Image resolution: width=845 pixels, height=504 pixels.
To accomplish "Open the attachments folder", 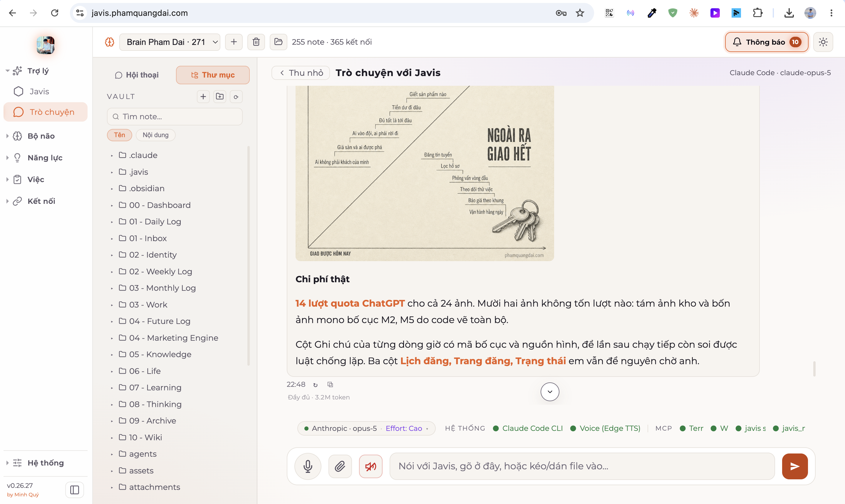I will (155, 487).
